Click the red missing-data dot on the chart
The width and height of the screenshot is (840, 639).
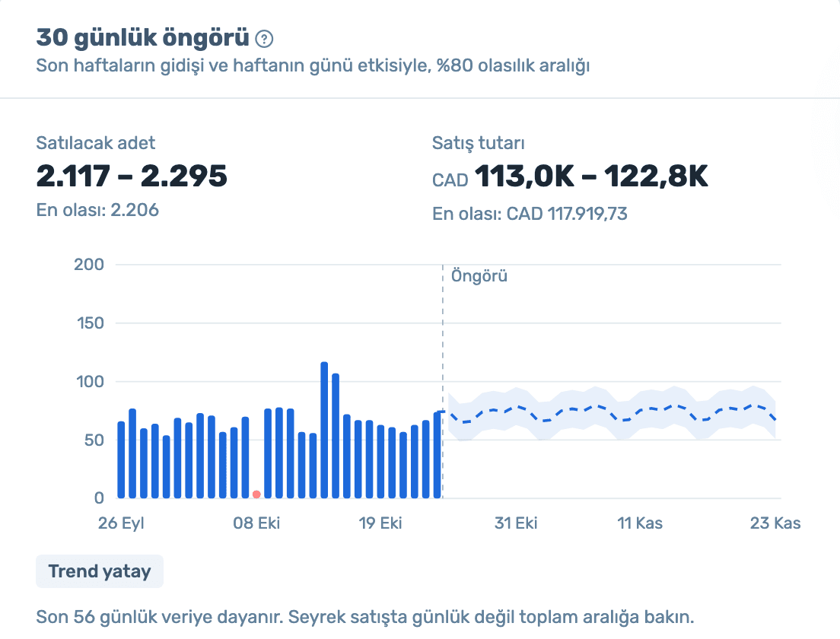coord(256,494)
